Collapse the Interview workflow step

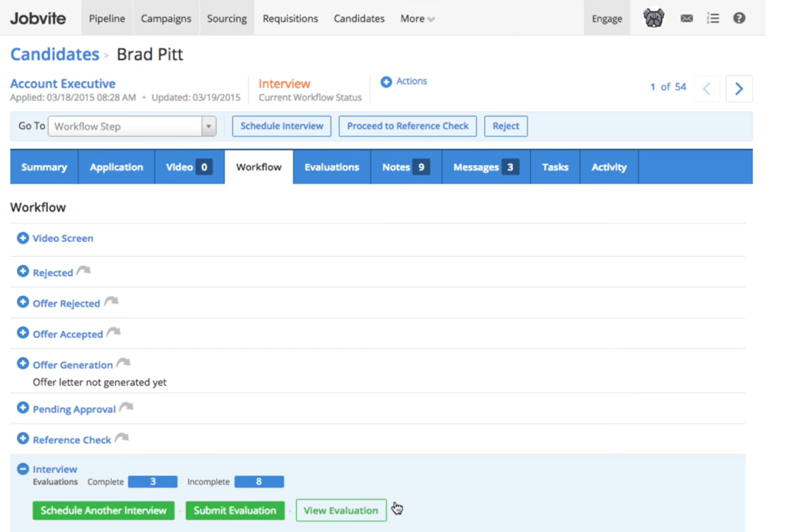(23, 469)
